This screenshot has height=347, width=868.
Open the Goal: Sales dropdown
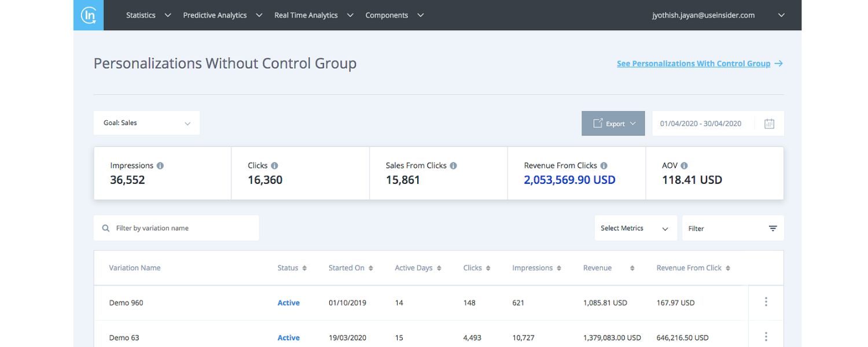point(146,123)
